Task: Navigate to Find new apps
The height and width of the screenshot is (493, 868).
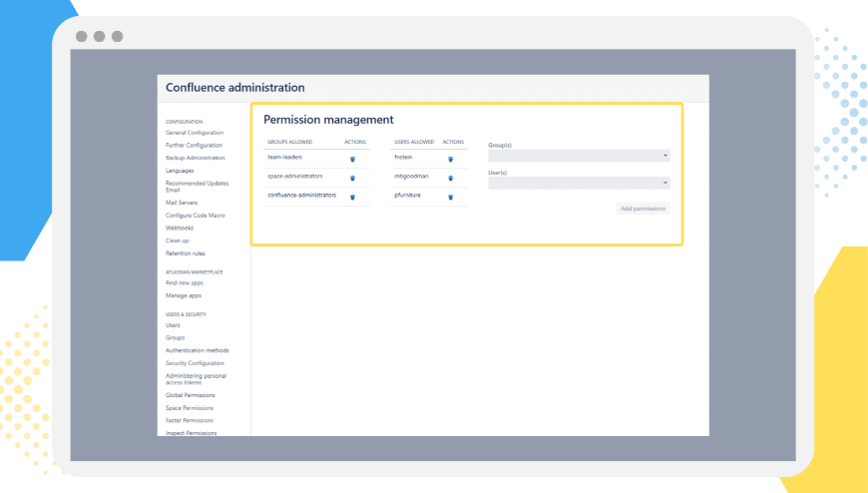Action: pos(185,282)
